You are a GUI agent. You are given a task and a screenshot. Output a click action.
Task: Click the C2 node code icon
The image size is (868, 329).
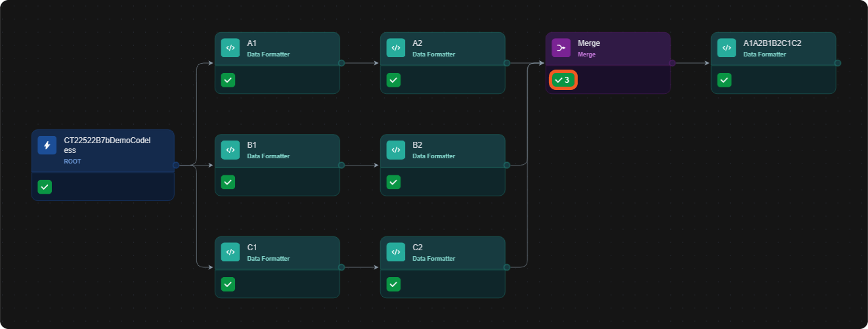coord(396,252)
